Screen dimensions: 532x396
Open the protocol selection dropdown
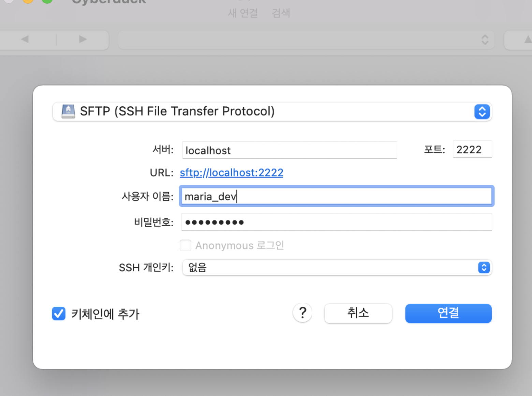point(482,111)
